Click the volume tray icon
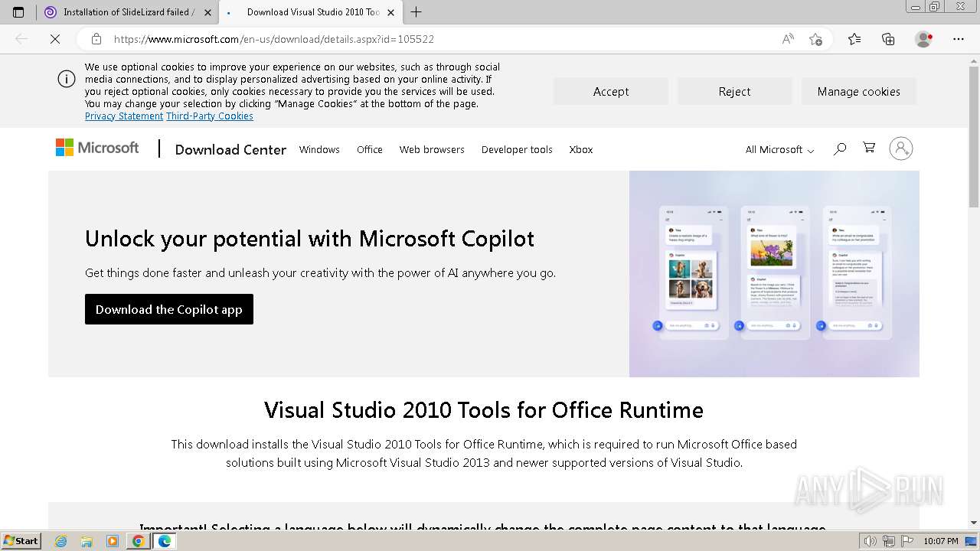The height and width of the screenshot is (551, 980). pyautogui.click(x=870, y=541)
